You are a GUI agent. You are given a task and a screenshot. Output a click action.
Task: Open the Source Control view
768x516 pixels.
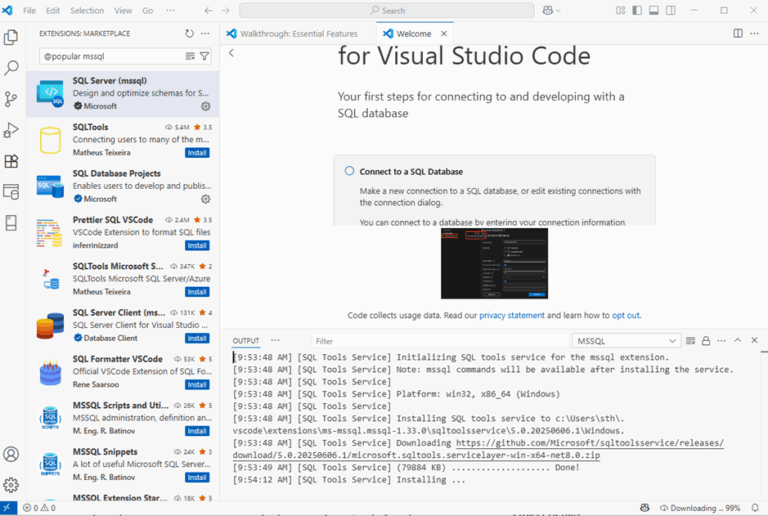coord(11,98)
